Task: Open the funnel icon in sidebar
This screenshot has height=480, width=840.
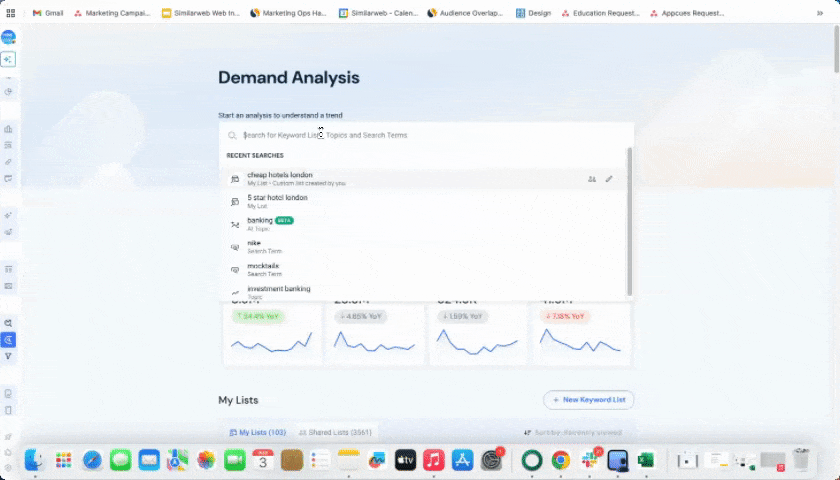Action: (8, 356)
